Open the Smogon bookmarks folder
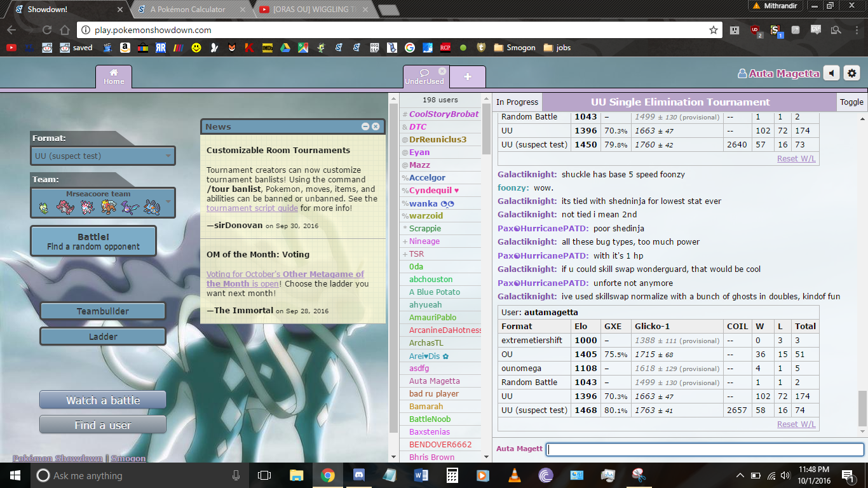The width and height of the screenshot is (868, 488). [x=515, y=48]
